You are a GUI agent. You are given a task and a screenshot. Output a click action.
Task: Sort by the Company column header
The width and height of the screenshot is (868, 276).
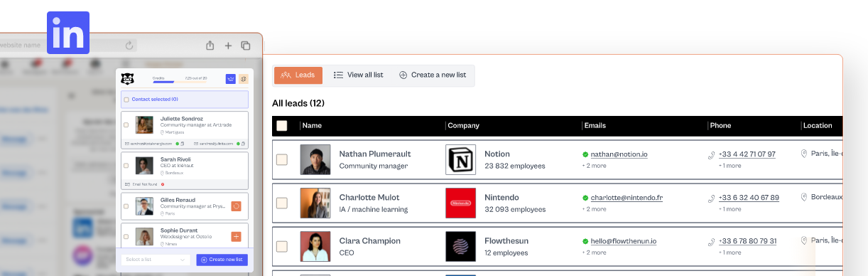point(463,126)
